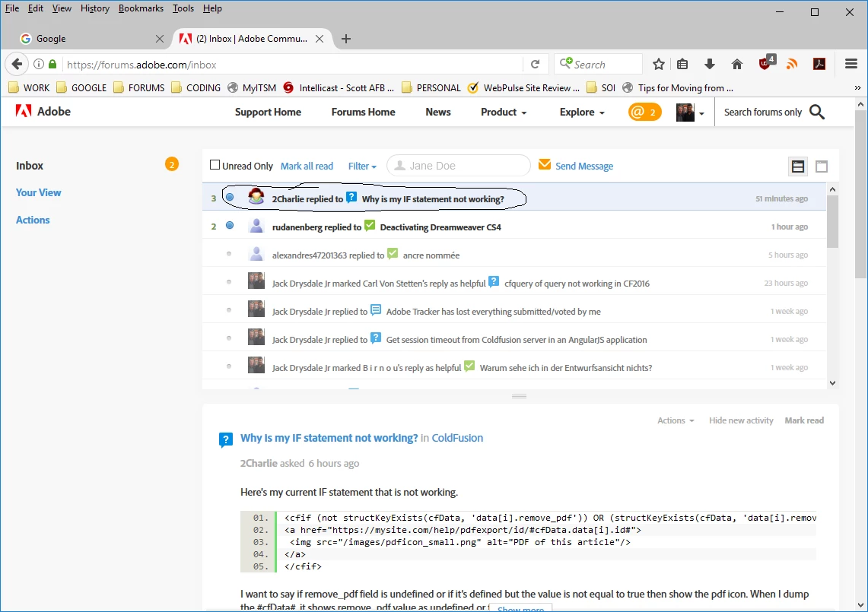Go to browser home icon
The height and width of the screenshot is (612, 868).
737,64
